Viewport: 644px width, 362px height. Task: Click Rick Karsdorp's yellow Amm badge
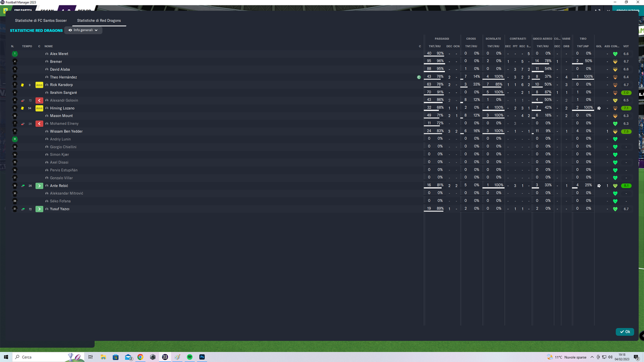[39, 85]
